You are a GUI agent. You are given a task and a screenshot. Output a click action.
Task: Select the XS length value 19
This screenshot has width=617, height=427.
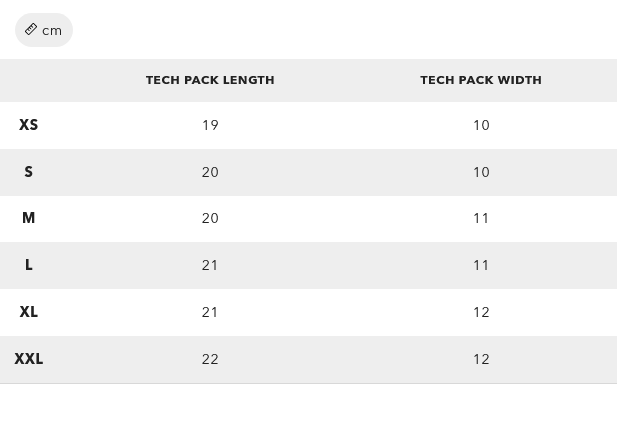[x=210, y=125]
